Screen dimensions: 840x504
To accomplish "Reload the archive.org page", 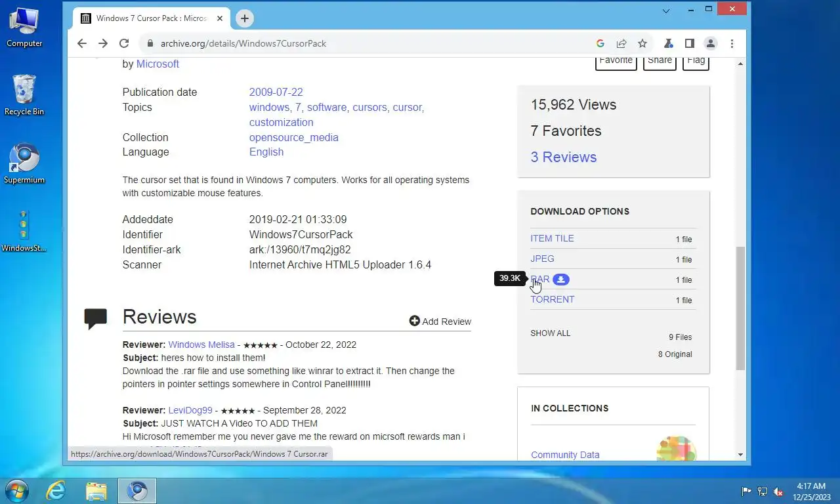I will tap(123, 43).
